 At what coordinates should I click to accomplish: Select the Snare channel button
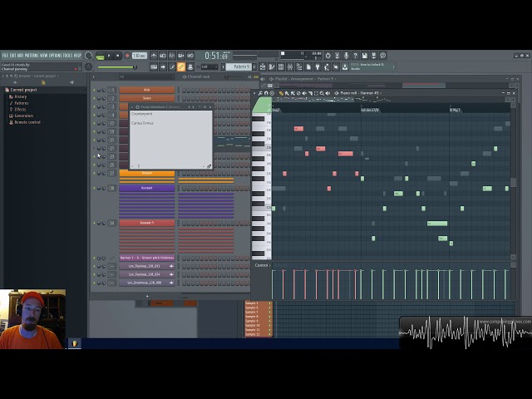[147, 98]
